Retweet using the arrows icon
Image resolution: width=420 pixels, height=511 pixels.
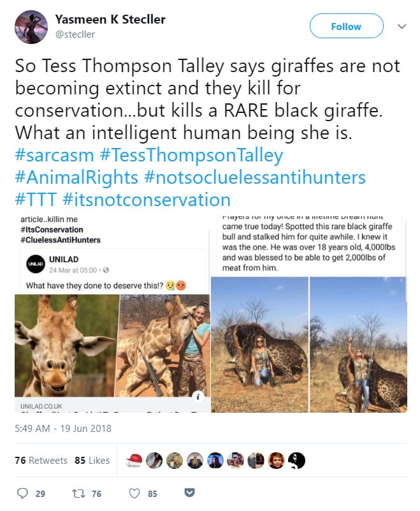coord(78,493)
